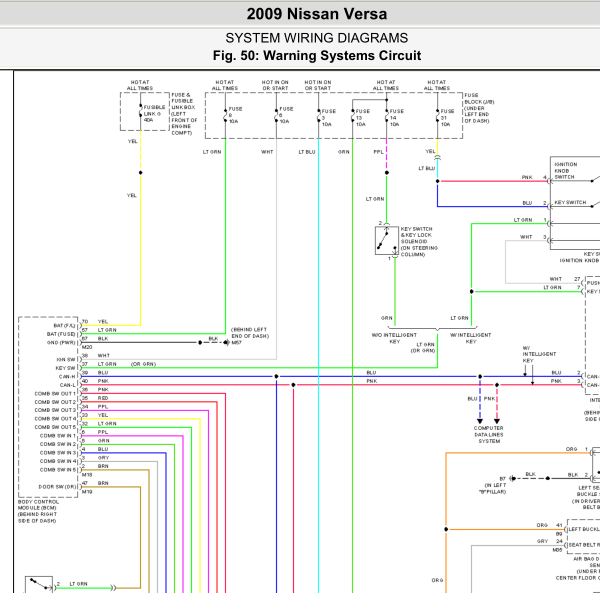Click the "FUSE 13 10A" label
The height and width of the screenshot is (593, 600).
click(362, 117)
